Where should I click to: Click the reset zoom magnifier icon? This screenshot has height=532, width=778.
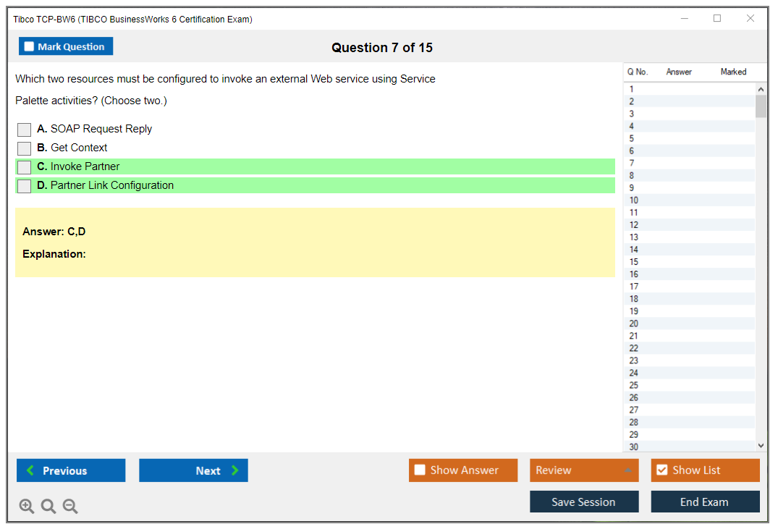[x=48, y=507]
